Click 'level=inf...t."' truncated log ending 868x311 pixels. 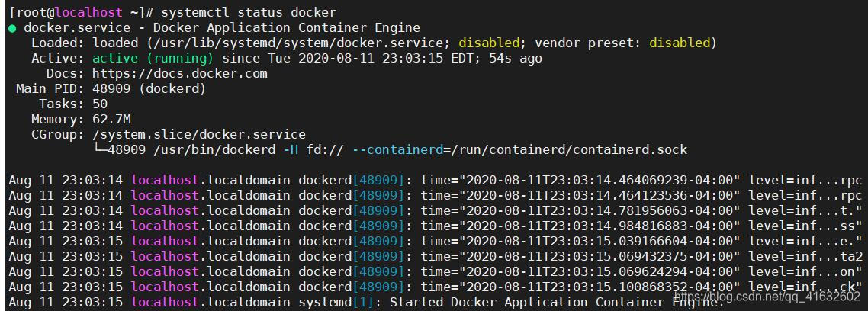805,211
